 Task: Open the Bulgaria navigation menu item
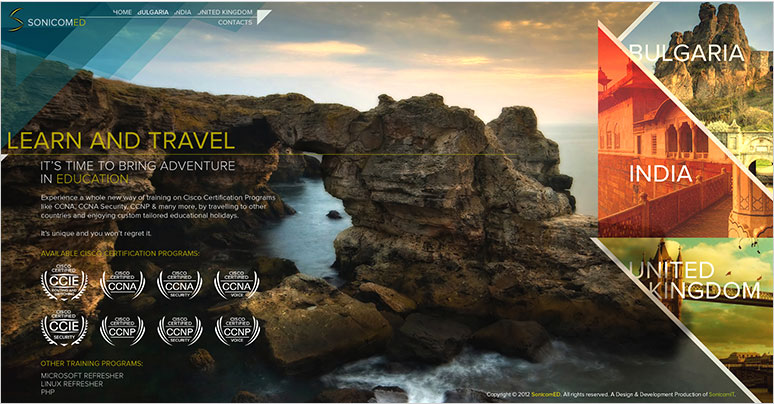coord(153,12)
